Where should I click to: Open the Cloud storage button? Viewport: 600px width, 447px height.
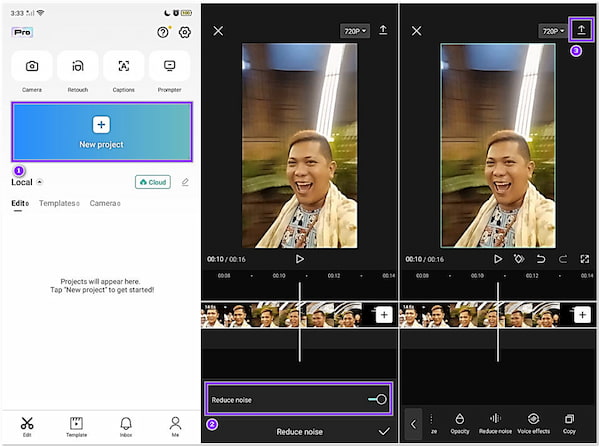pyautogui.click(x=153, y=182)
